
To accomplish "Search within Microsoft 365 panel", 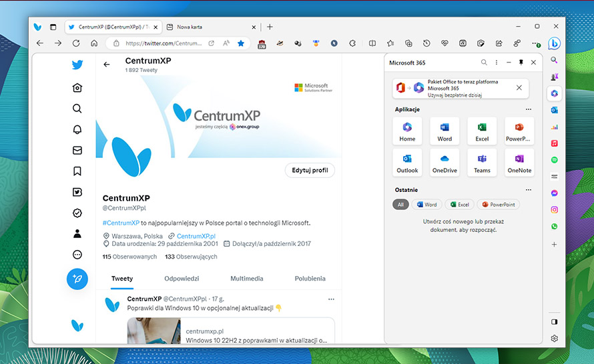I will point(484,63).
